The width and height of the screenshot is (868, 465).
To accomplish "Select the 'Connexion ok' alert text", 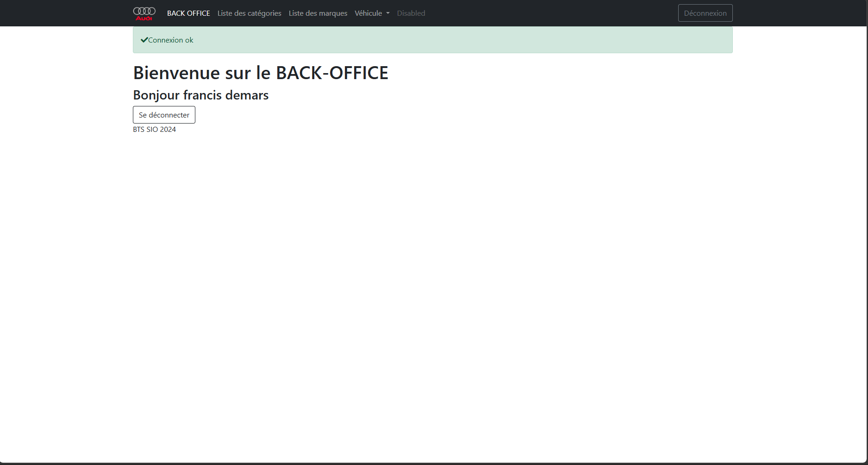I will point(171,40).
